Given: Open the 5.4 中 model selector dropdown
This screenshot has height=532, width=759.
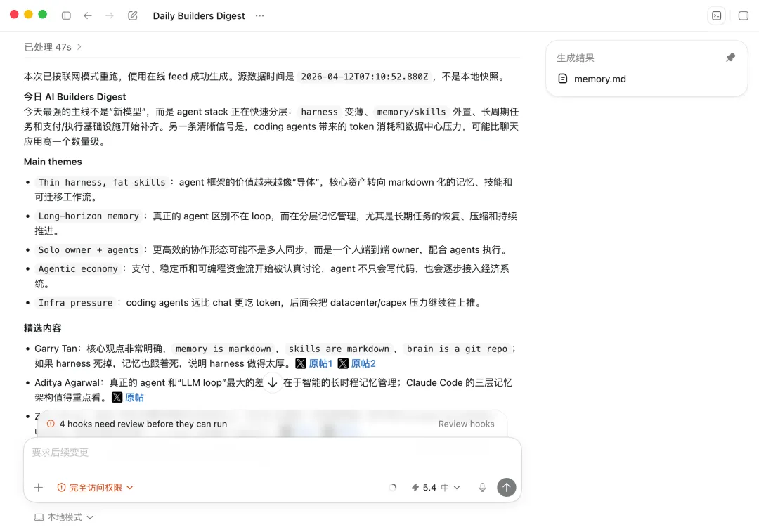Looking at the screenshot, I should tap(436, 488).
